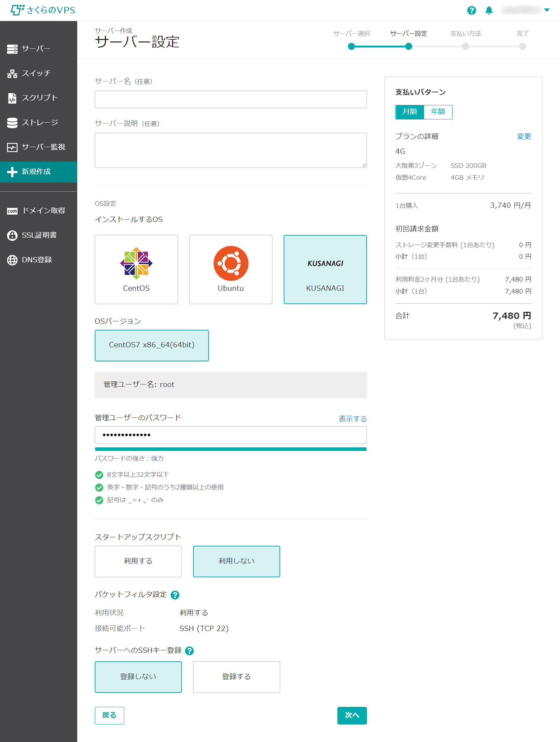Viewport: 560px width, 742px height.
Task: Click the plus icon for 新規作成
Action: coord(12,172)
